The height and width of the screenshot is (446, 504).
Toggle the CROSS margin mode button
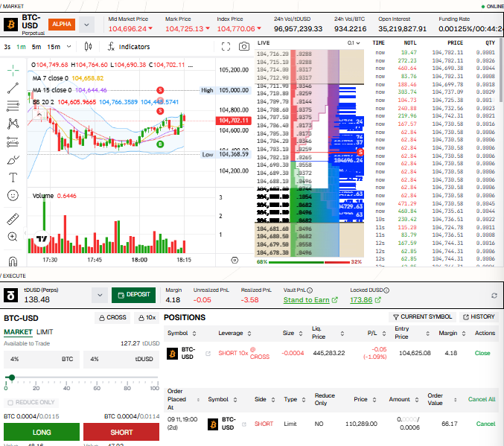pyautogui.click(x=112, y=317)
